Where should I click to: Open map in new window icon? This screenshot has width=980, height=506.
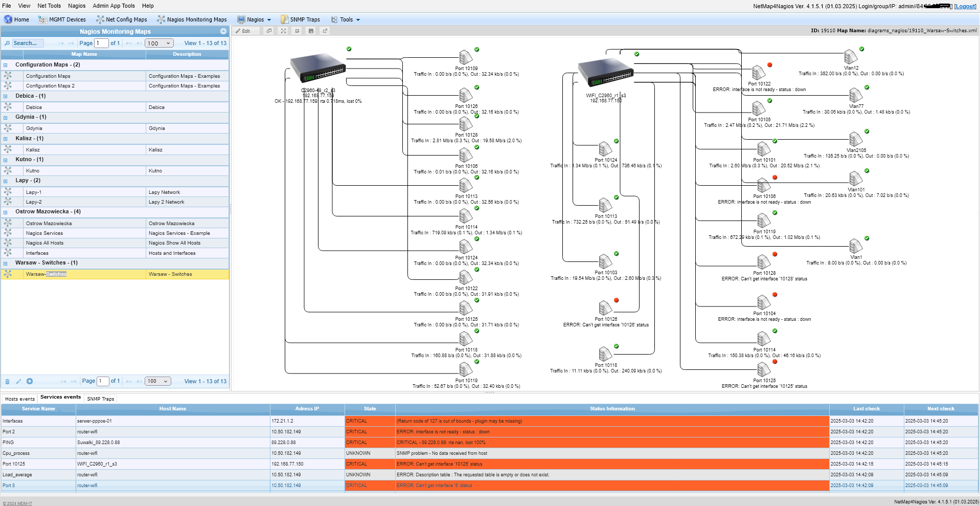click(x=325, y=31)
